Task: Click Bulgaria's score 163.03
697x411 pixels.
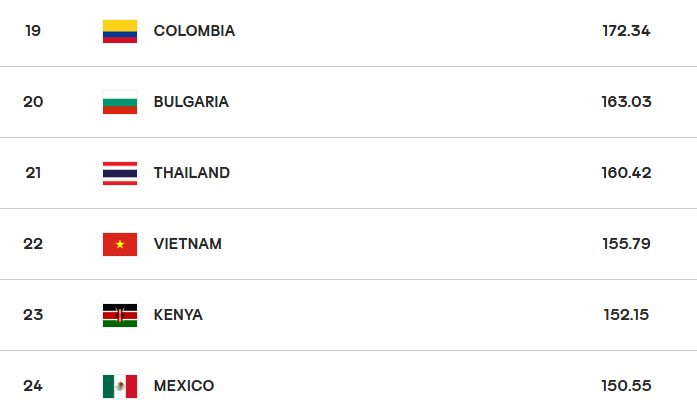Action: click(626, 102)
